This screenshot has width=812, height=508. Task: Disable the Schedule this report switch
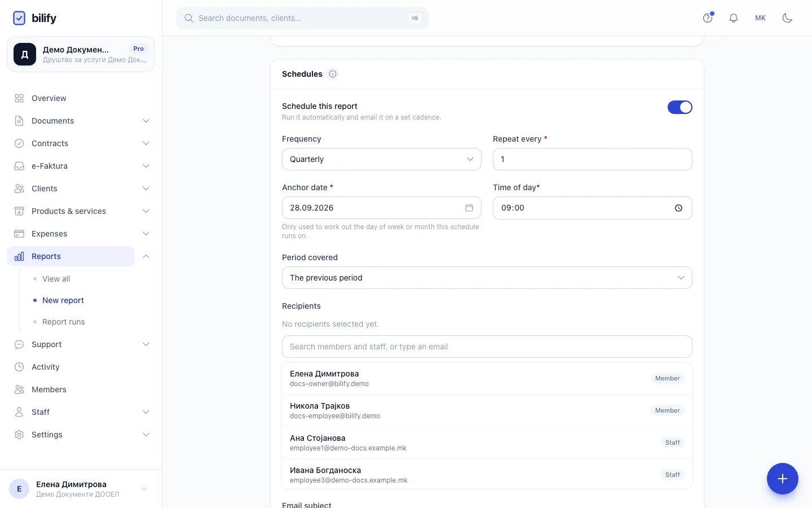(x=680, y=107)
